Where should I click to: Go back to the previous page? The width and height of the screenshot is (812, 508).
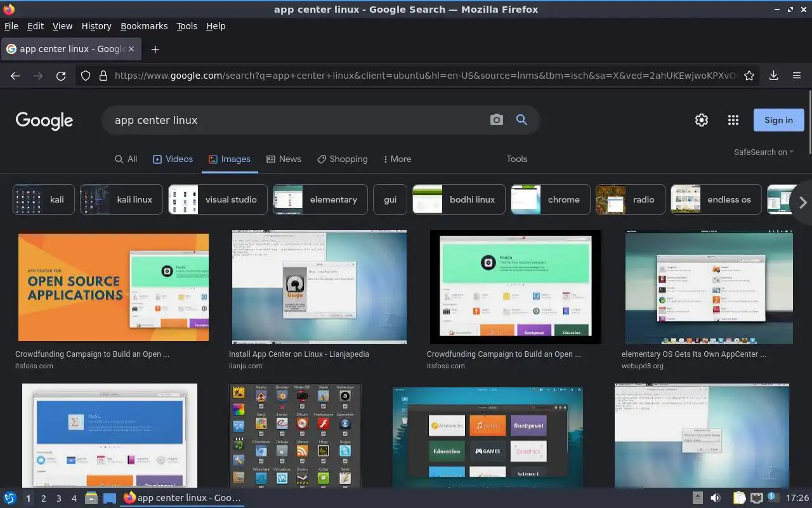(x=15, y=76)
